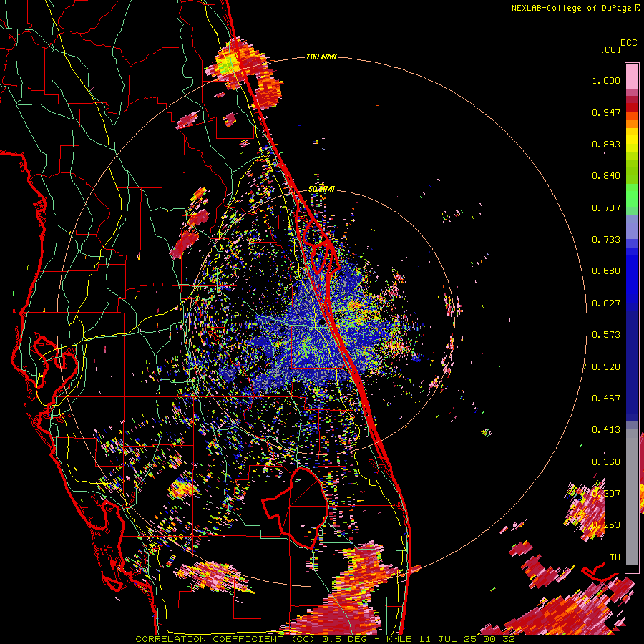Click the [CC] legend unit label
This screenshot has height=644, width=644.
[x=610, y=49]
